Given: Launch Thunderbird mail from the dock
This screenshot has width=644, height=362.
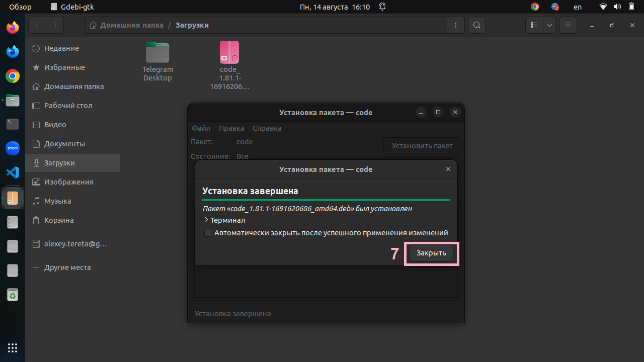Looking at the screenshot, I should pos(13,52).
